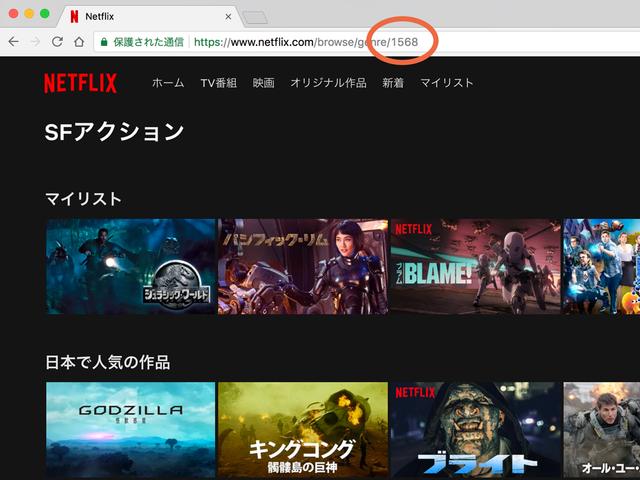
Task: Click the browser back arrow
Action: pos(13,42)
